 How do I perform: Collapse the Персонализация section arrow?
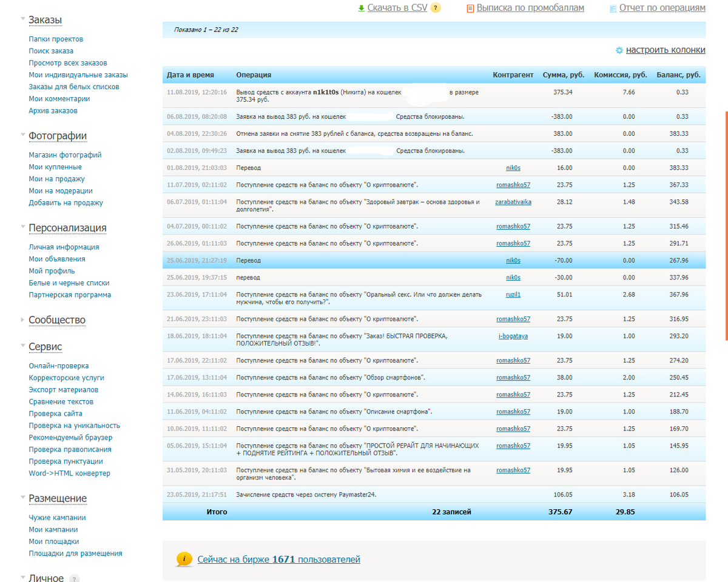[23, 227]
